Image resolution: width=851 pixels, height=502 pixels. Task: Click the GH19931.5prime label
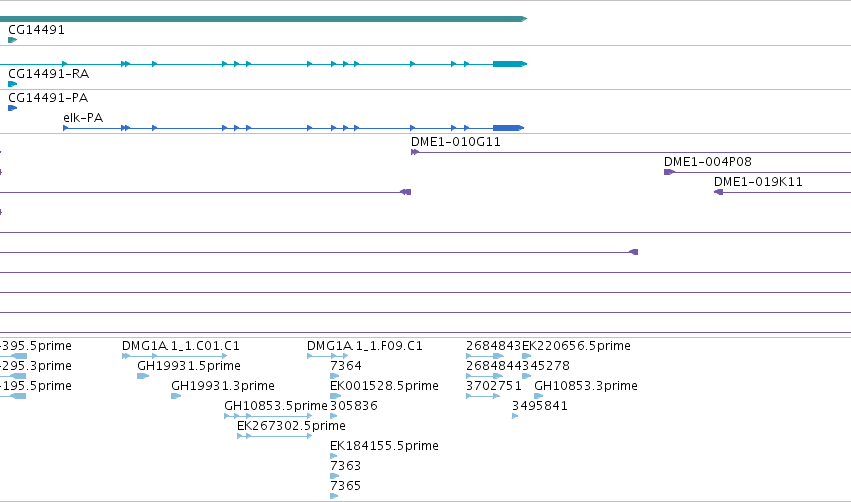pos(189,366)
